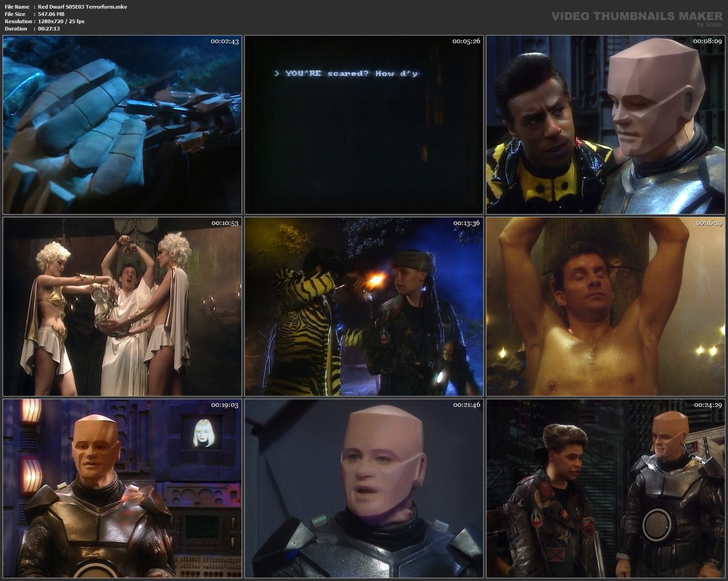Click the '00:08:09' timestamp label
This screenshot has width=728, height=581.
click(708, 41)
